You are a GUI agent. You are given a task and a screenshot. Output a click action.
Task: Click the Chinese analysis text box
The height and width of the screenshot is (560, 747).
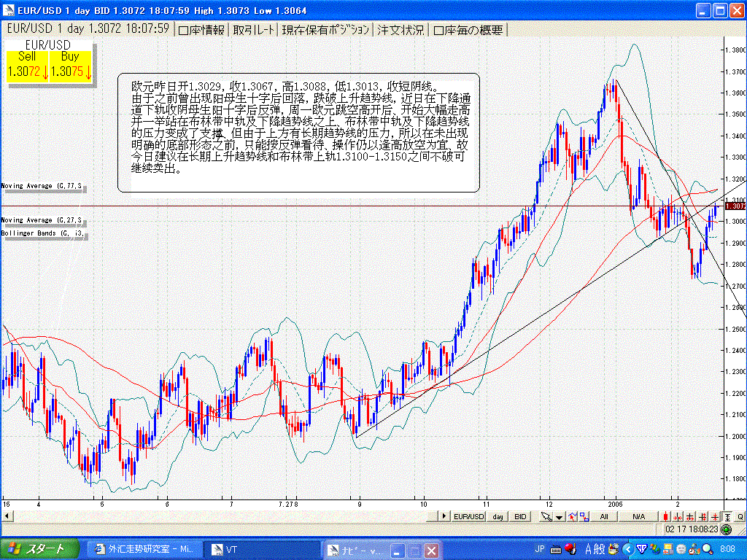(x=298, y=133)
